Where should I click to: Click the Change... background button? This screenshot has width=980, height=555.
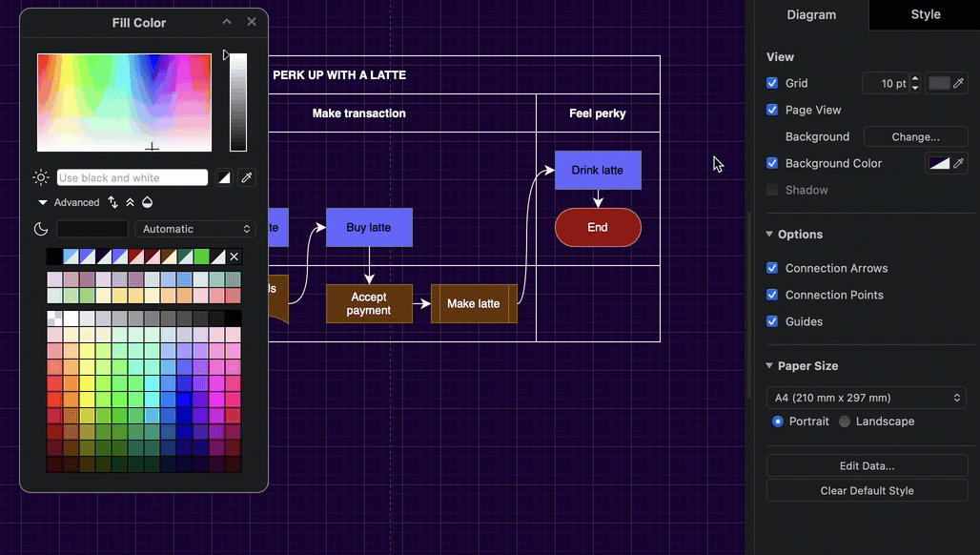click(x=915, y=137)
